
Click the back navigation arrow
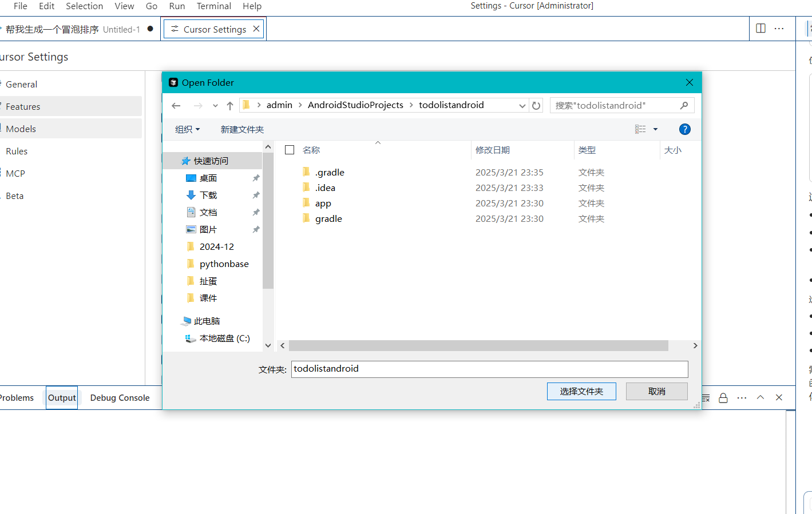pos(176,105)
